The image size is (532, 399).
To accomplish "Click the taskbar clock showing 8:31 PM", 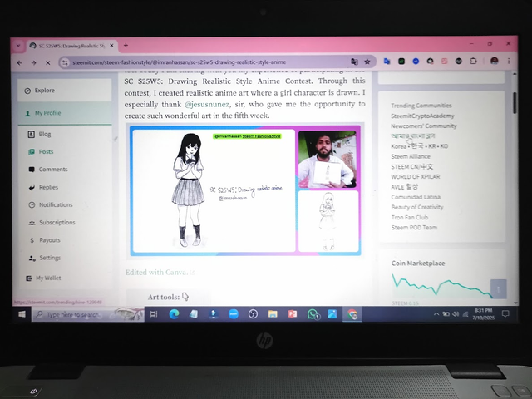I will [x=484, y=314].
